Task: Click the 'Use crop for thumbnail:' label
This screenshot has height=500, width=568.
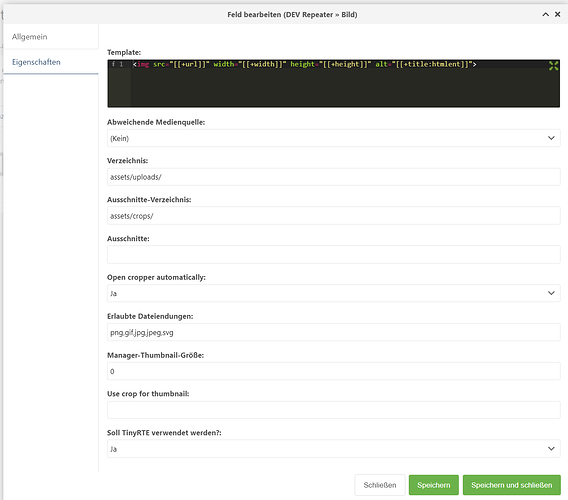Action: click(148, 394)
